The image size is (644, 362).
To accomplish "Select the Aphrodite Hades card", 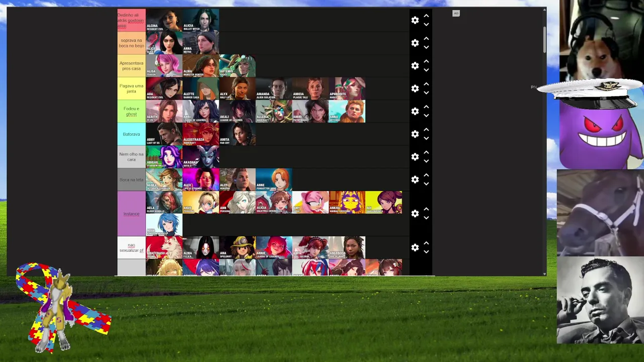I will click(347, 88).
